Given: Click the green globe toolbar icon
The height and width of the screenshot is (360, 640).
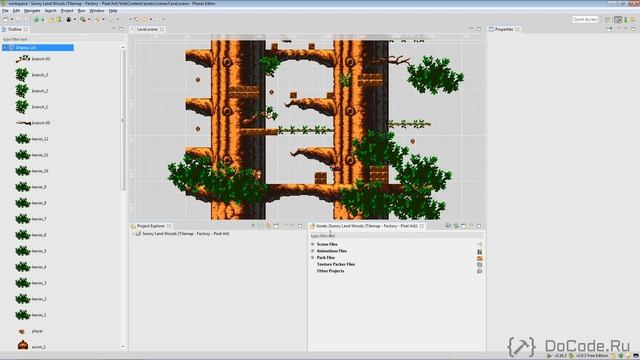Looking at the screenshot, I should click(x=36, y=19).
